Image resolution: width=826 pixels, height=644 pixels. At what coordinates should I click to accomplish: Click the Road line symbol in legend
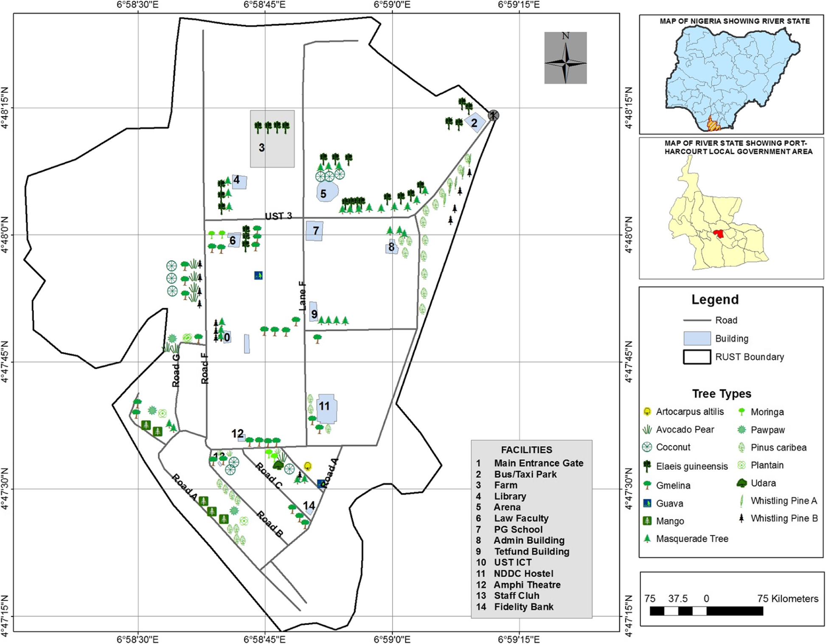697,320
